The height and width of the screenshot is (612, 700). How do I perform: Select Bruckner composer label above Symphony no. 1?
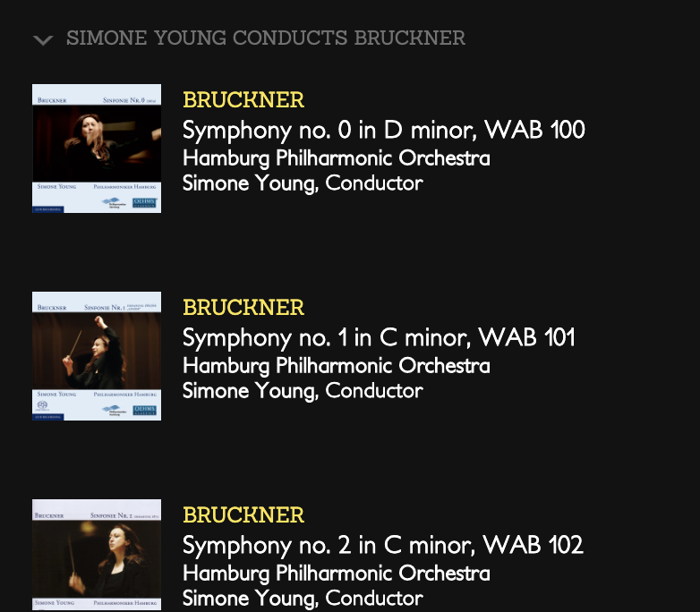243,308
